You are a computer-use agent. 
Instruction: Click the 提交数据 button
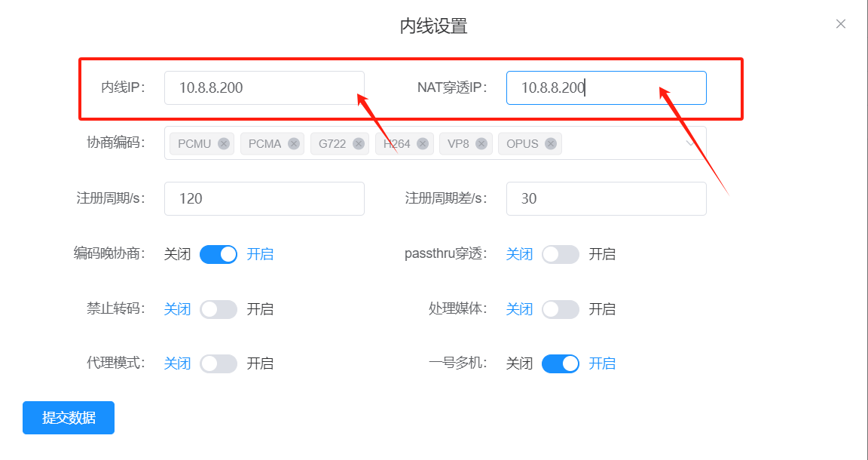pyautogui.click(x=69, y=418)
